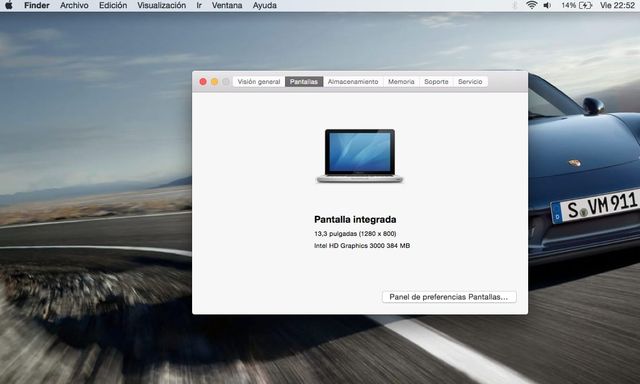Click the Wi-Fi status icon
This screenshot has height=384, width=640.
pos(531,5)
